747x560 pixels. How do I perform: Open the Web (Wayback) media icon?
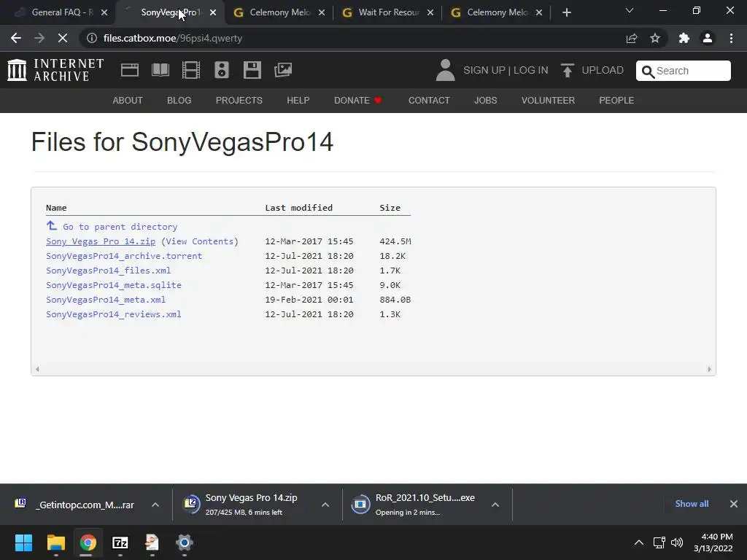tap(130, 70)
